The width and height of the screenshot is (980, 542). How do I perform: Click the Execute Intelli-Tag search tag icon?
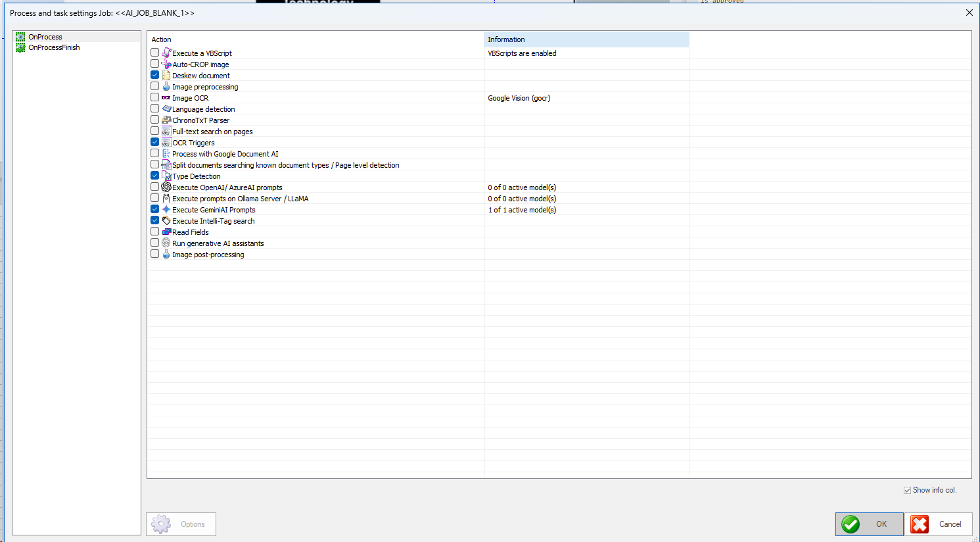pos(166,221)
